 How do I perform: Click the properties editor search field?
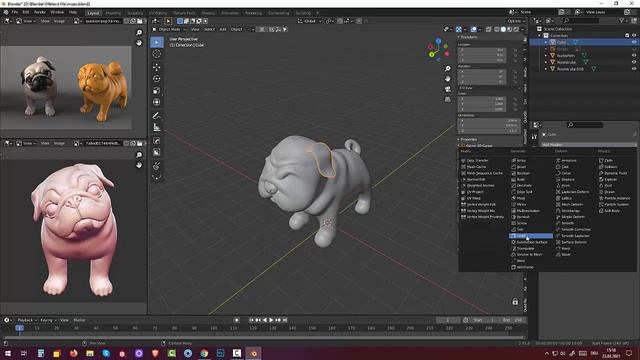pyautogui.click(x=584, y=124)
